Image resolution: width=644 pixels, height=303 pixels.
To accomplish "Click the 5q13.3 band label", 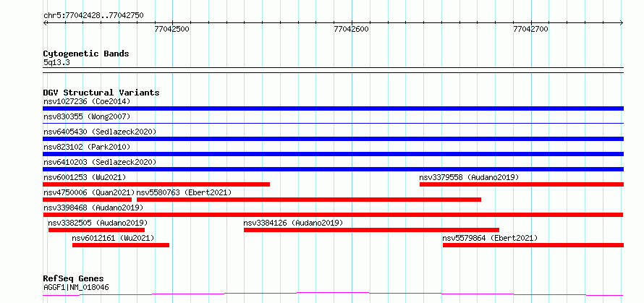I will point(56,62).
